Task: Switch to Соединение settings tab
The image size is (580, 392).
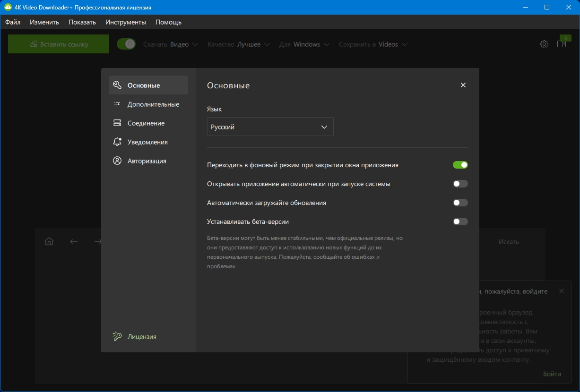Action: click(x=146, y=123)
